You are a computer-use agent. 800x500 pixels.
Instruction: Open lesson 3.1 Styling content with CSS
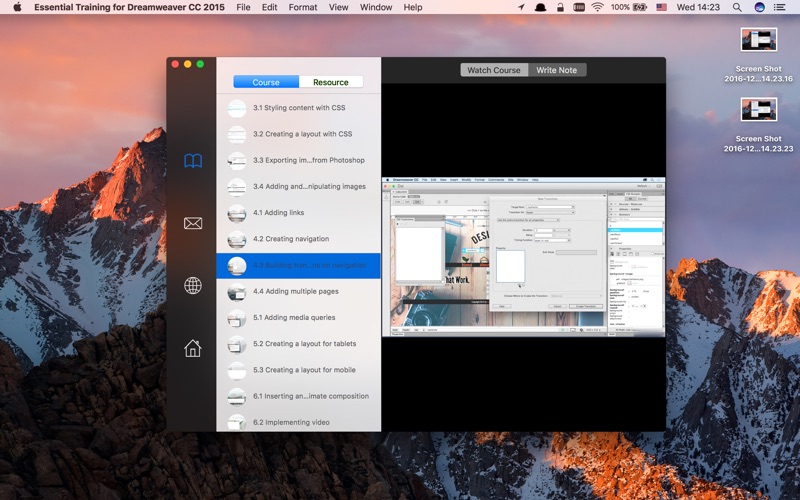pyautogui.click(x=299, y=108)
